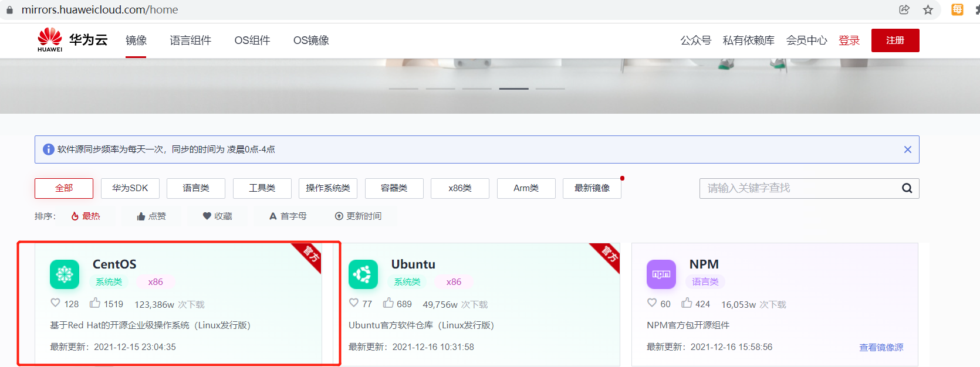Open 私有依赖库 link
The width and height of the screenshot is (980, 367).
pos(749,40)
